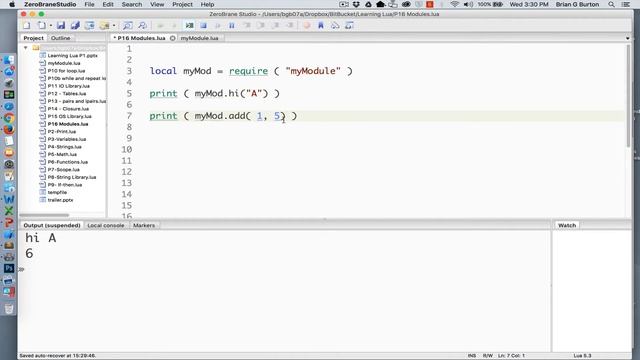Click the 'hi A' output line

point(40,238)
